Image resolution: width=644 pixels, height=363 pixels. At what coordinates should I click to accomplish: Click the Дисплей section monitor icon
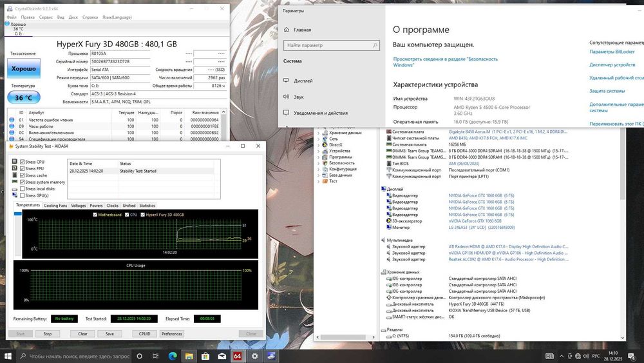pos(384,189)
